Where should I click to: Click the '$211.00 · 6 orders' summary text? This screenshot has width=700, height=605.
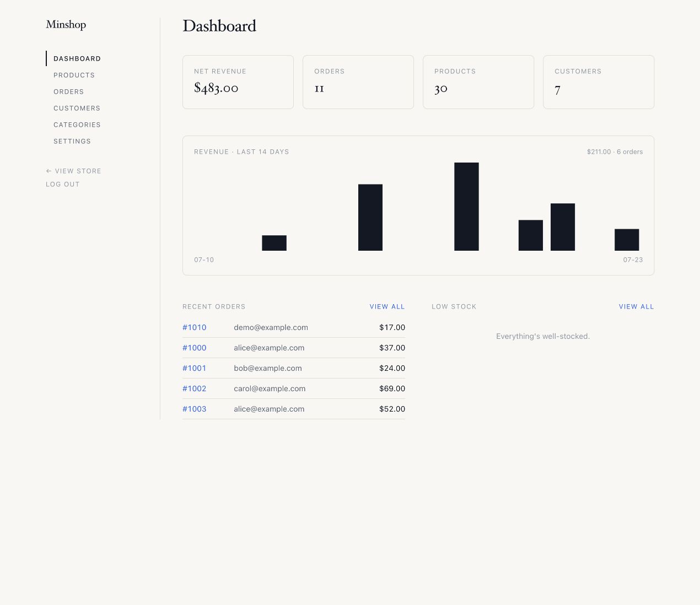click(x=615, y=152)
